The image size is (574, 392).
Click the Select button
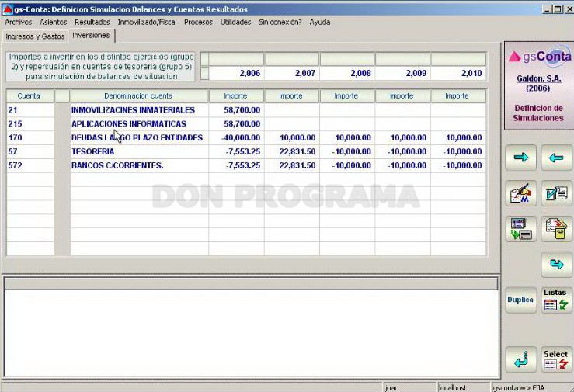coord(556,359)
